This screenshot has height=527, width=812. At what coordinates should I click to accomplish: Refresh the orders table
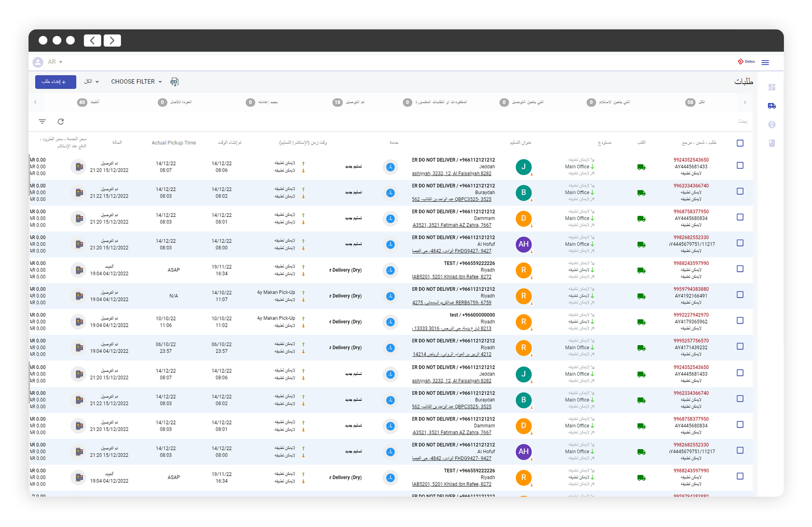click(61, 121)
